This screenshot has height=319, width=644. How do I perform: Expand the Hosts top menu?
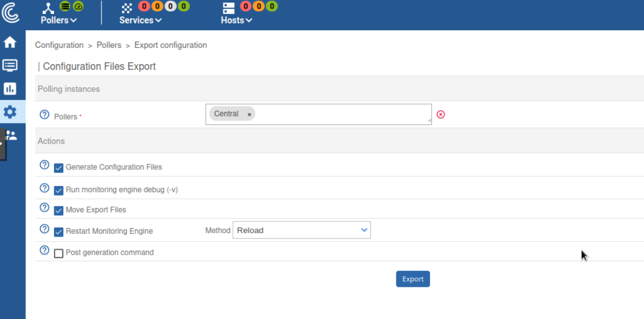click(x=236, y=20)
